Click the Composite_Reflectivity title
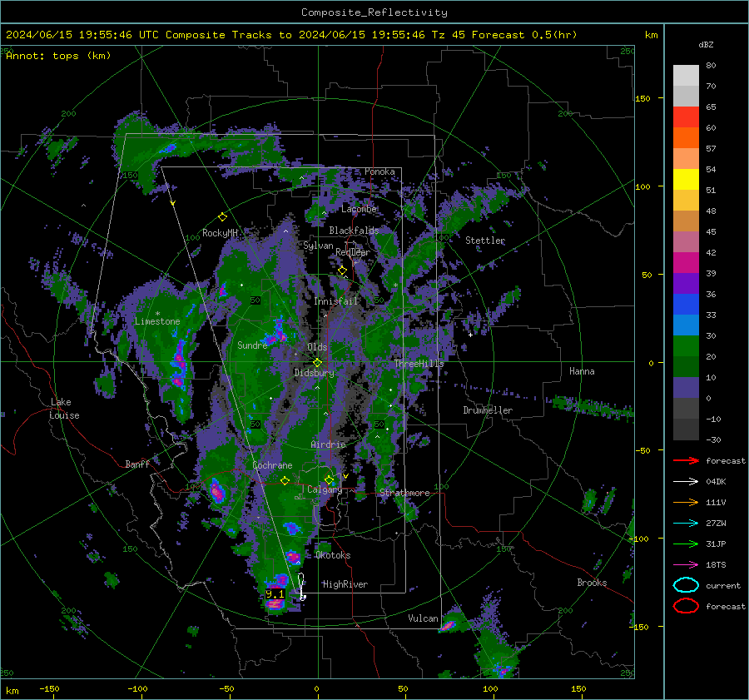749x700 pixels. click(x=374, y=12)
